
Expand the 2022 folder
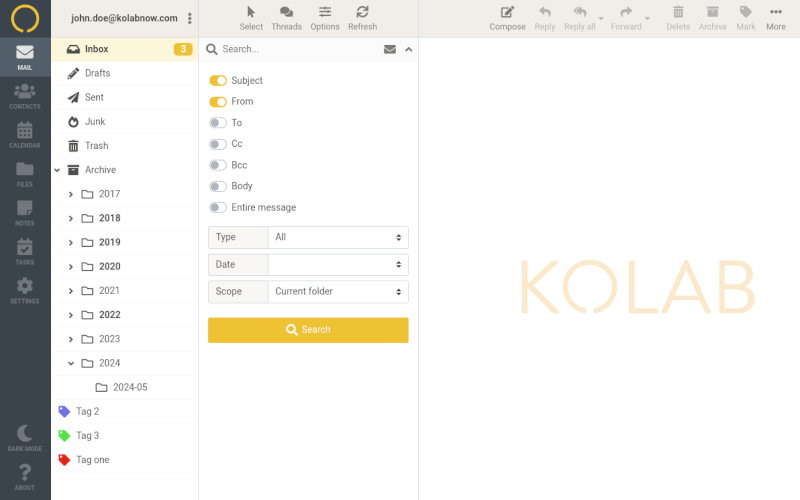coord(71,315)
